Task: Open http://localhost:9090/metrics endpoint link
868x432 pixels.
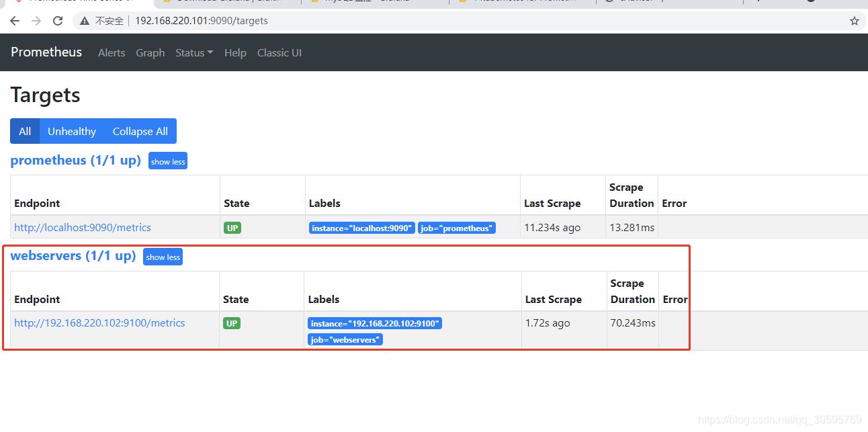Action: click(83, 228)
